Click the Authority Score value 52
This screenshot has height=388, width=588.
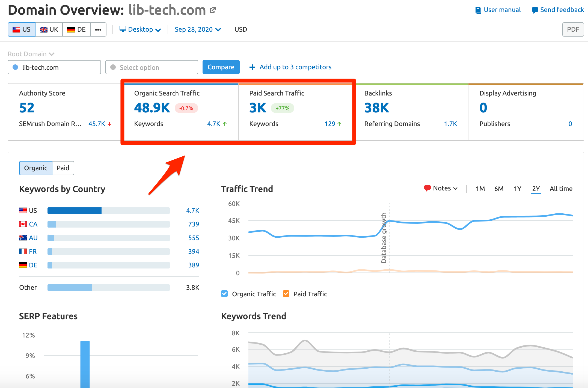[27, 108]
